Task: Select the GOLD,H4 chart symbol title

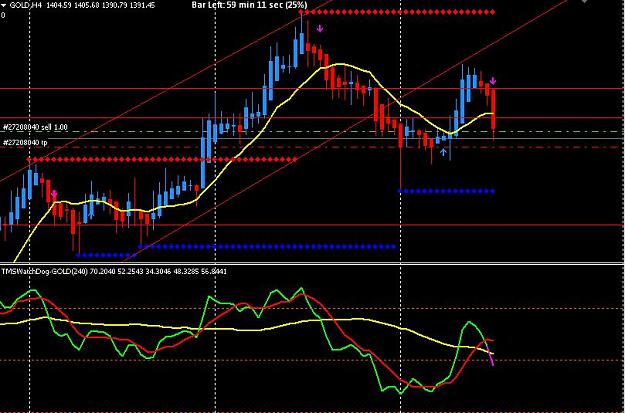Action: pos(25,5)
